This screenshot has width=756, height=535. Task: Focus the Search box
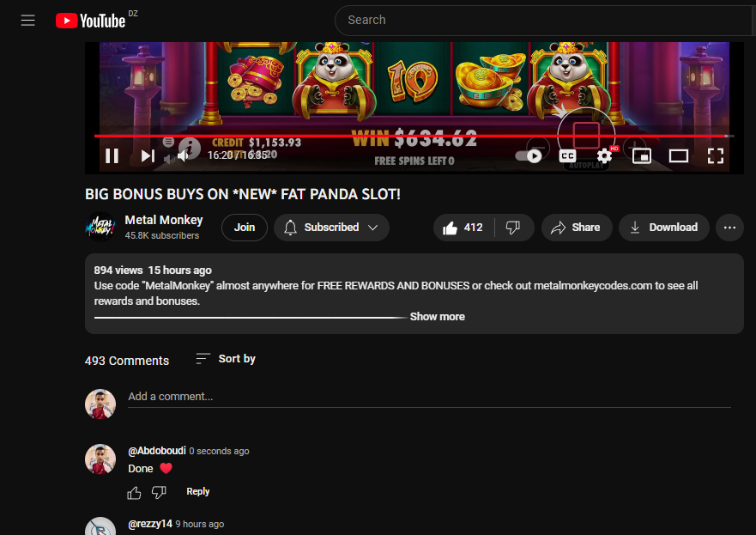tap(545, 21)
